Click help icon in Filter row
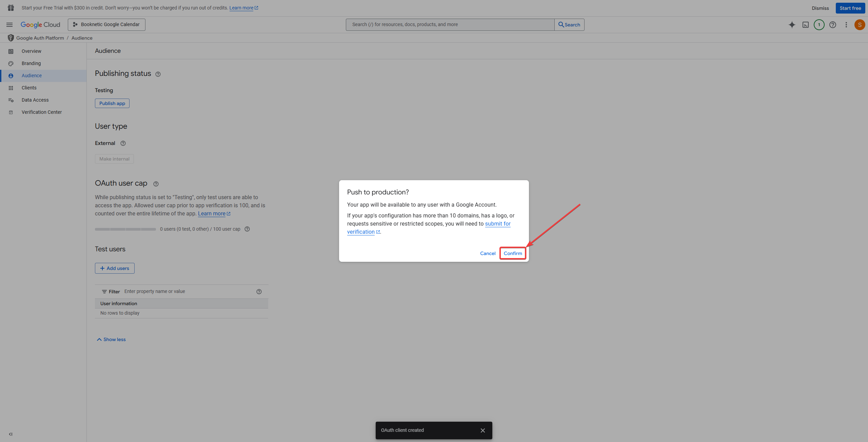Viewport: 868px width, 442px height. coord(259,292)
